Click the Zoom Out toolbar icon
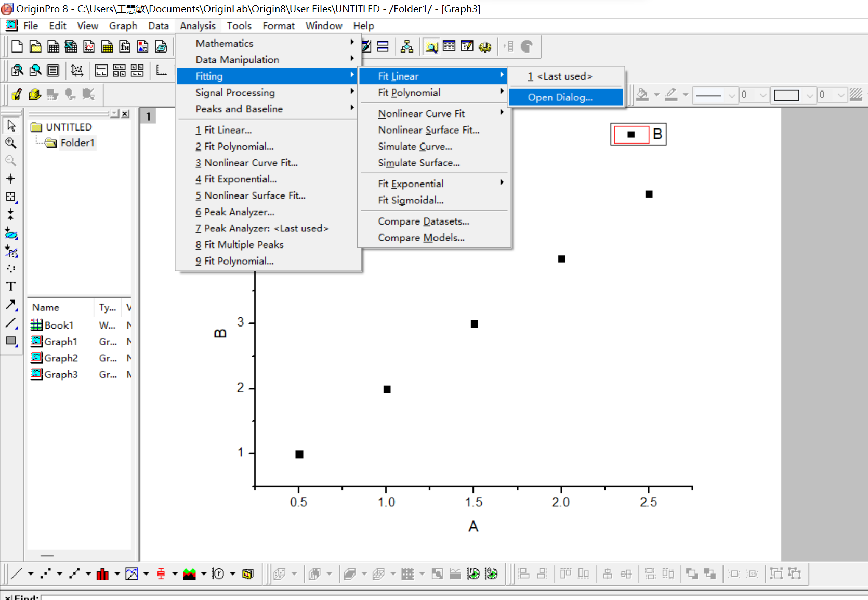This screenshot has height=600, width=868. 35,70
